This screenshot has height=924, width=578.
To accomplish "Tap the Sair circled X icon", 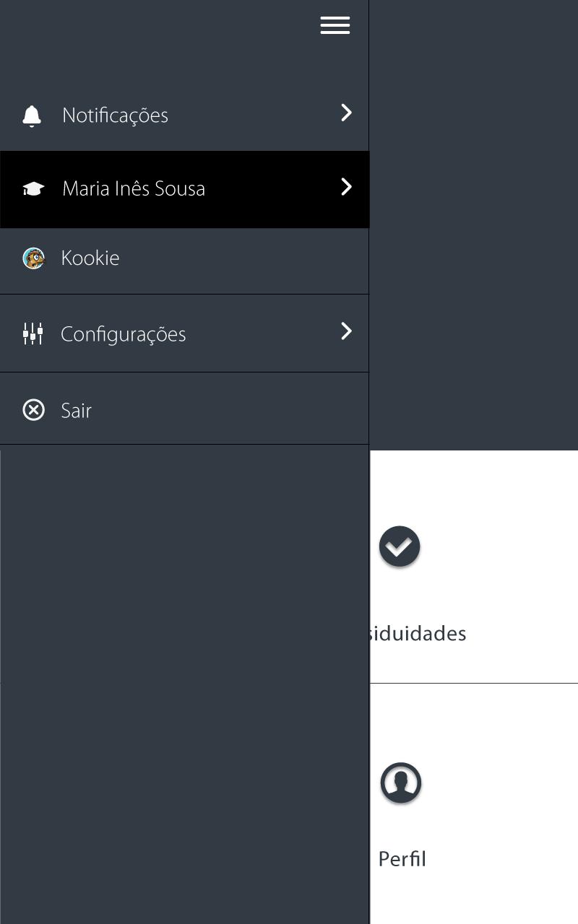I will coord(33,410).
